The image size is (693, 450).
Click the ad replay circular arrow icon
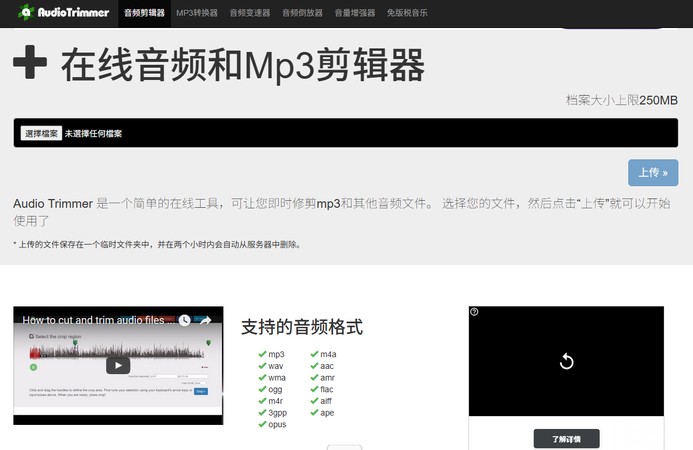pyautogui.click(x=566, y=361)
